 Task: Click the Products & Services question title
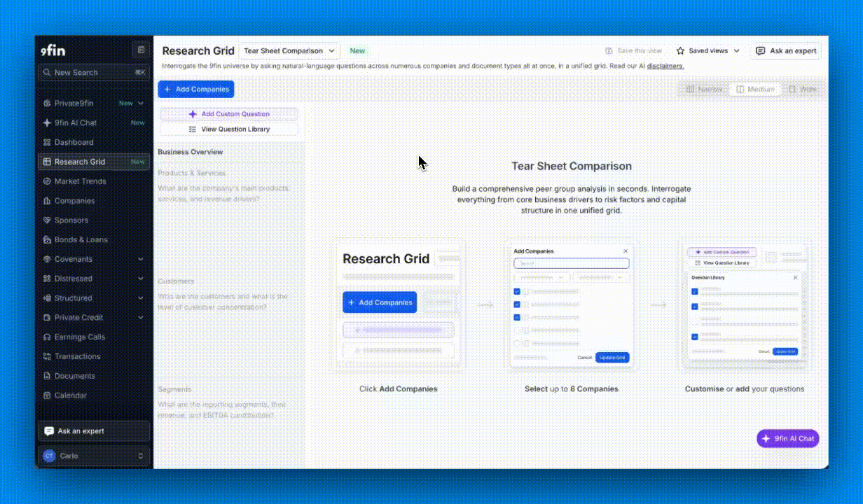[x=192, y=173]
